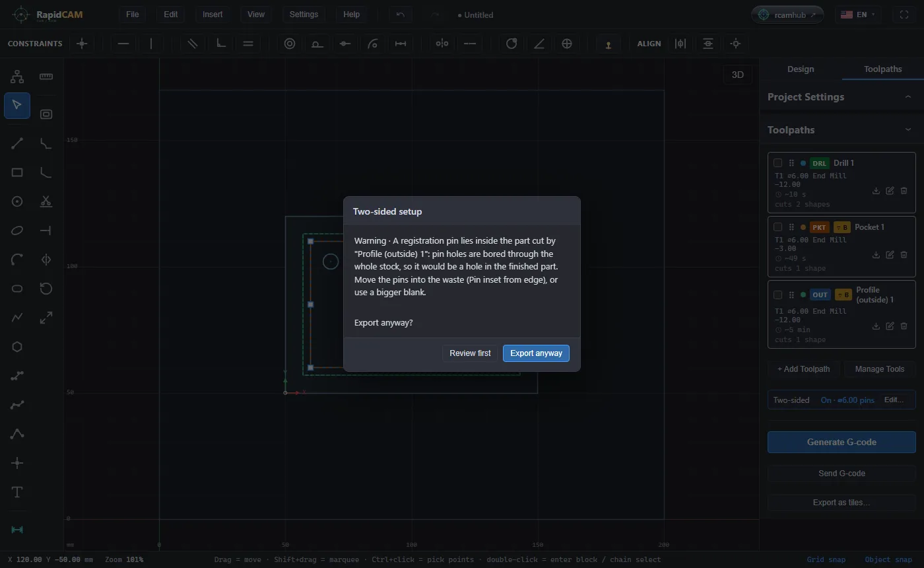
Task: Expand the Toolpaths section chevron
Action: tap(908, 130)
